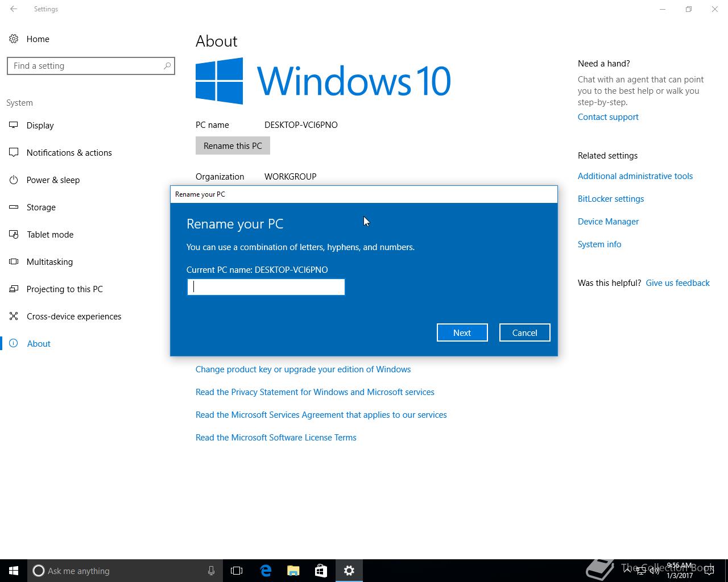728x582 pixels.
Task: Click the Find a setting search box
Action: coord(91,66)
